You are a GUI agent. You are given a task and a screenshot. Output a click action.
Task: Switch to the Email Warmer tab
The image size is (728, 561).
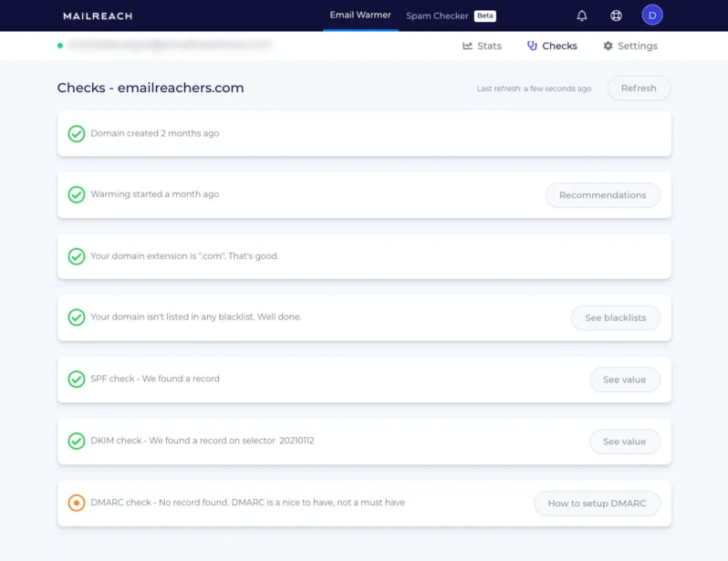tap(360, 16)
